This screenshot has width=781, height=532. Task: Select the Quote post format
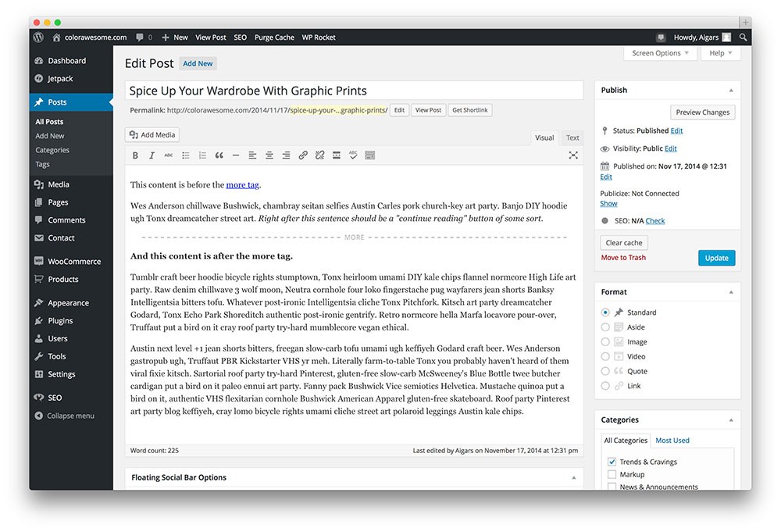tap(605, 371)
